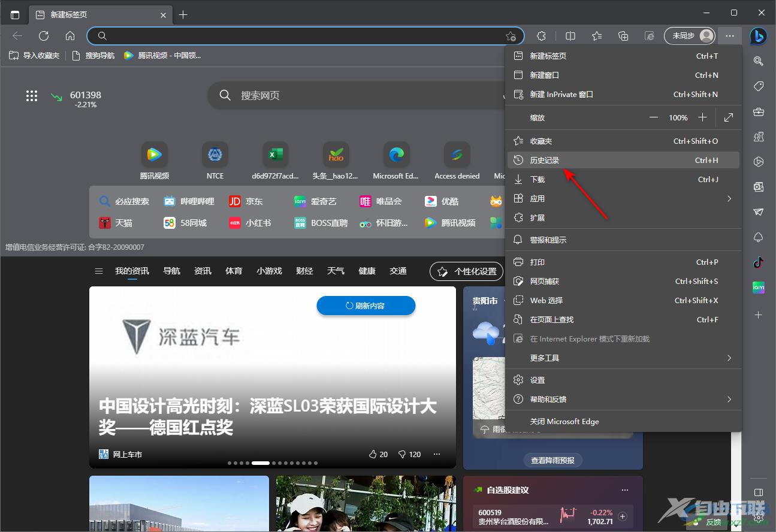Click the 搜索网页 search box
This screenshot has height=532, width=776.
point(357,95)
